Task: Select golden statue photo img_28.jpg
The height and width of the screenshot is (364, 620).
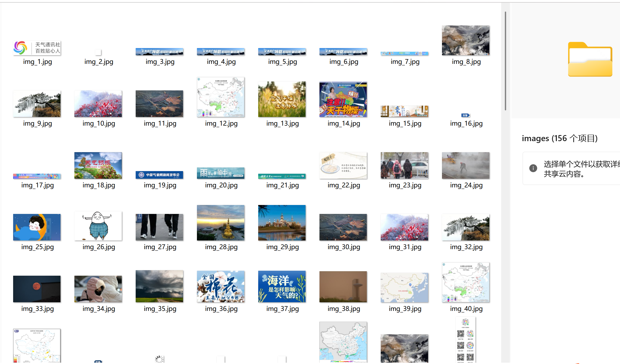Action: (x=221, y=223)
